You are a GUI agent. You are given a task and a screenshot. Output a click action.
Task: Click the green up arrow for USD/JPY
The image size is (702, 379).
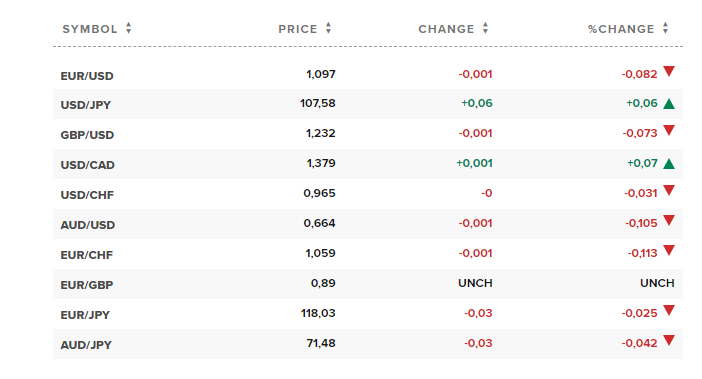(669, 104)
